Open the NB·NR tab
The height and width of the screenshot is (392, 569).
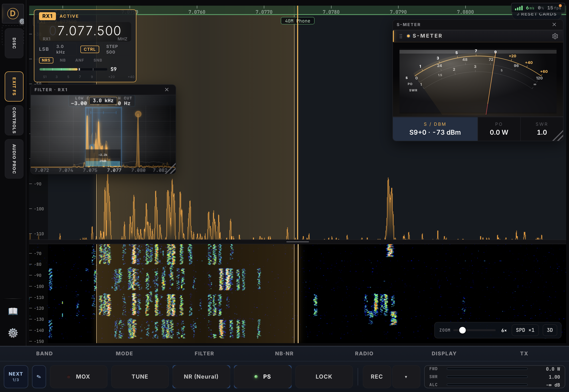[x=284, y=353]
